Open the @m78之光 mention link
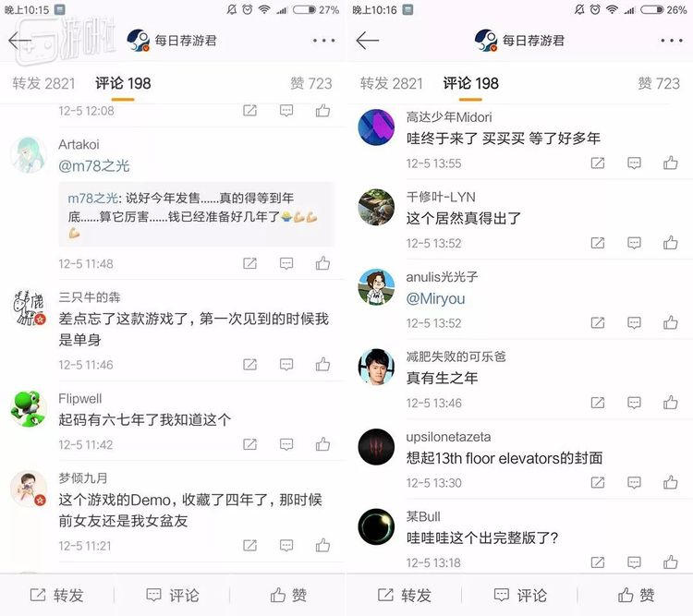 [93, 166]
